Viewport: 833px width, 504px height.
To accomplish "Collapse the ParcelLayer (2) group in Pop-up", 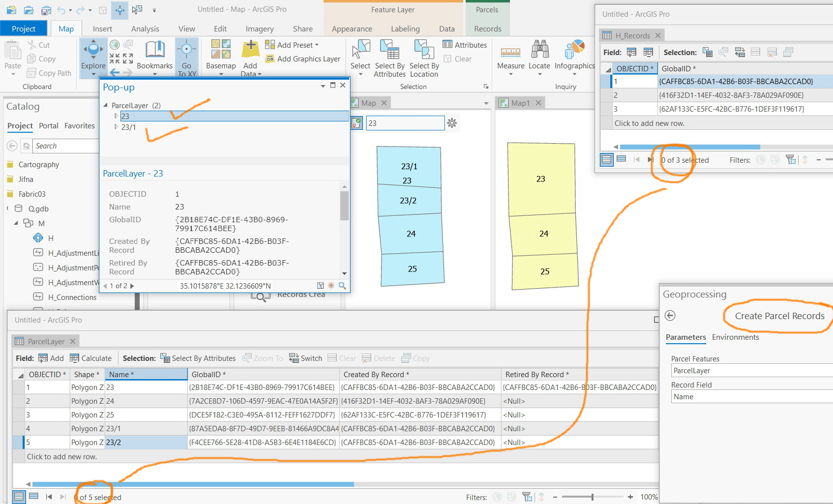I will coord(105,105).
